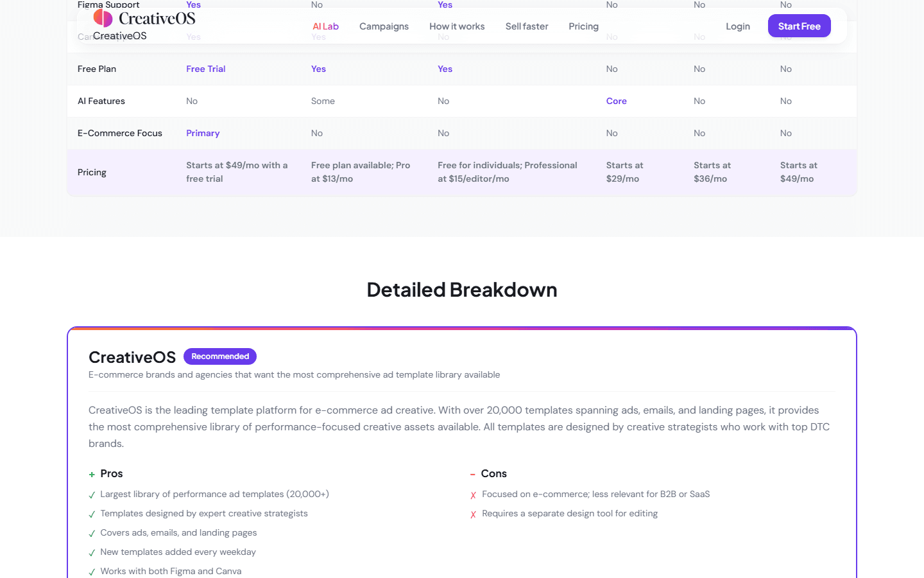Click the checkmark beside 'New templates added every weekday'

[x=92, y=553]
